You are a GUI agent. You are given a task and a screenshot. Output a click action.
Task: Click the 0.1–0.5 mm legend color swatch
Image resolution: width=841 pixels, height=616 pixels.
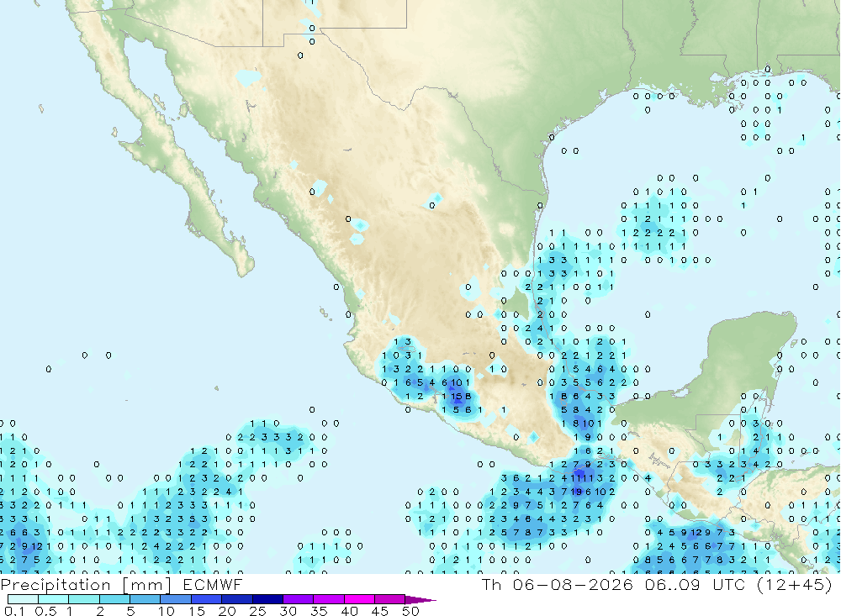[23, 599]
